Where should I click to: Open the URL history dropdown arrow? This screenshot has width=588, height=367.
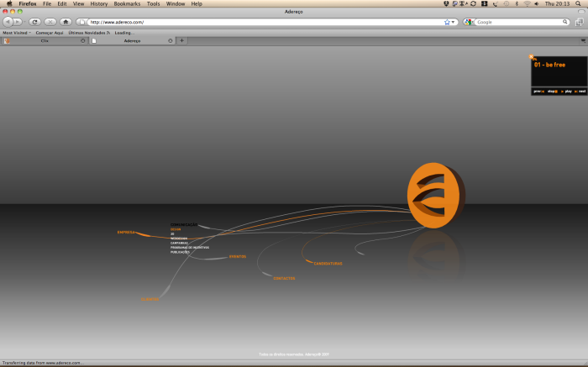point(453,22)
